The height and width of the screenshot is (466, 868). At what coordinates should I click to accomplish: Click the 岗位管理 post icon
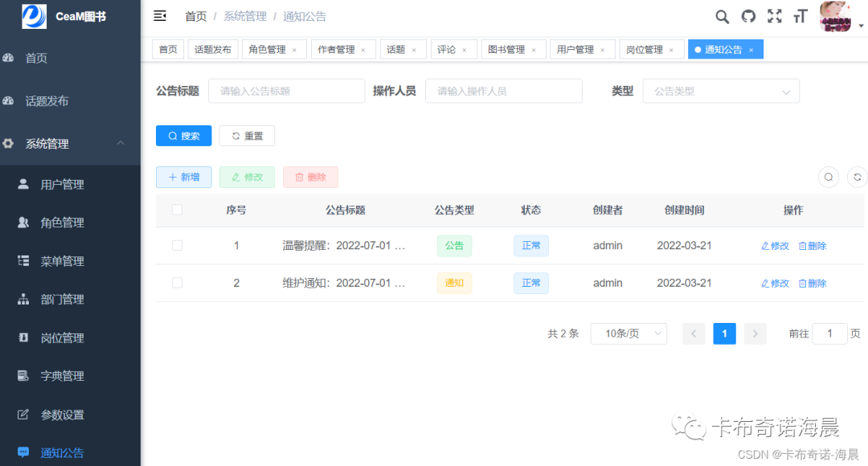(23, 337)
